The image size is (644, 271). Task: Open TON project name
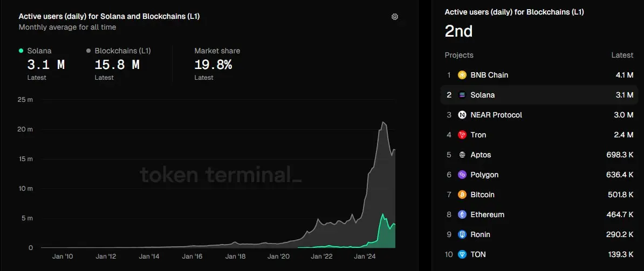click(x=478, y=255)
